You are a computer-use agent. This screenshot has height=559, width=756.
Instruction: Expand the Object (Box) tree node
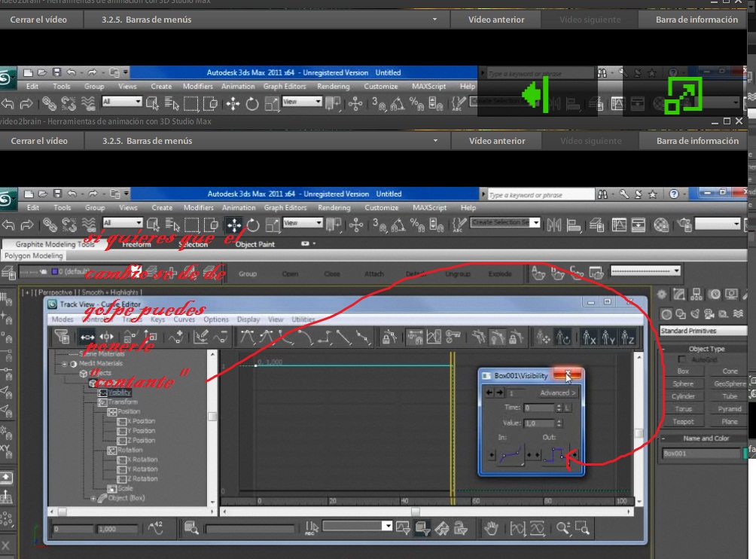93,498
